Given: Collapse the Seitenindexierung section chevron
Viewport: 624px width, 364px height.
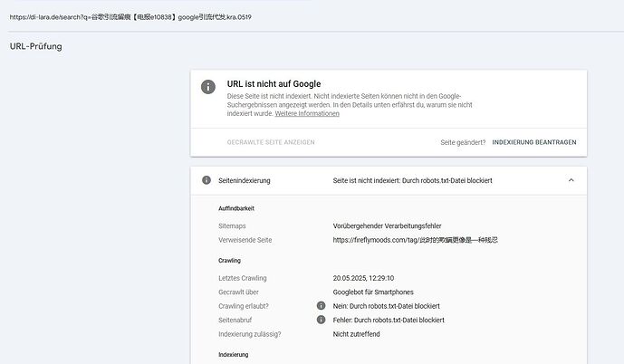Looking at the screenshot, I should tap(571, 180).
